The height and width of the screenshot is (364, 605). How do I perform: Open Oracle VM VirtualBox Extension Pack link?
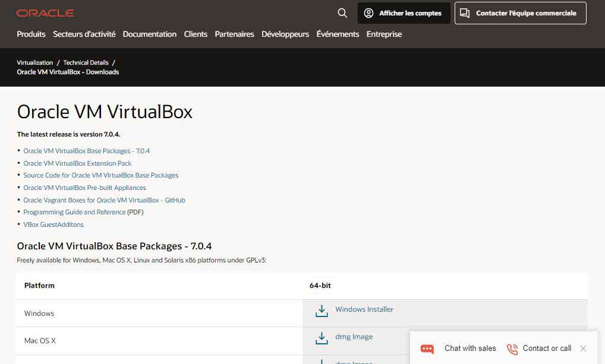(x=78, y=163)
